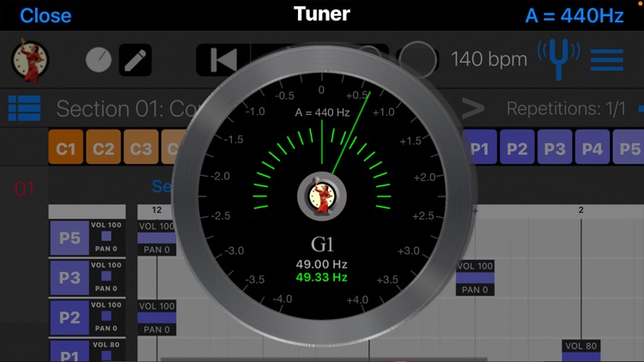Tap the green 49.33 Hz reading

tap(322, 277)
